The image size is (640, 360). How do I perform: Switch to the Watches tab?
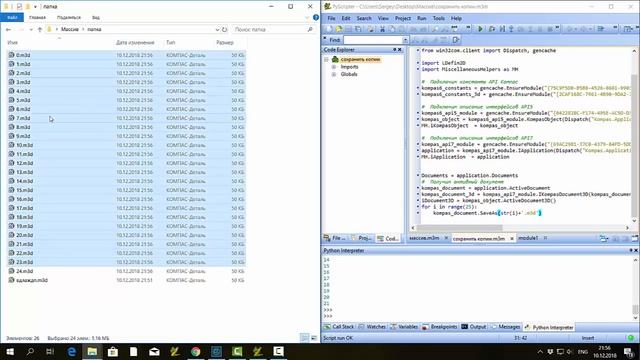[372, 327]
